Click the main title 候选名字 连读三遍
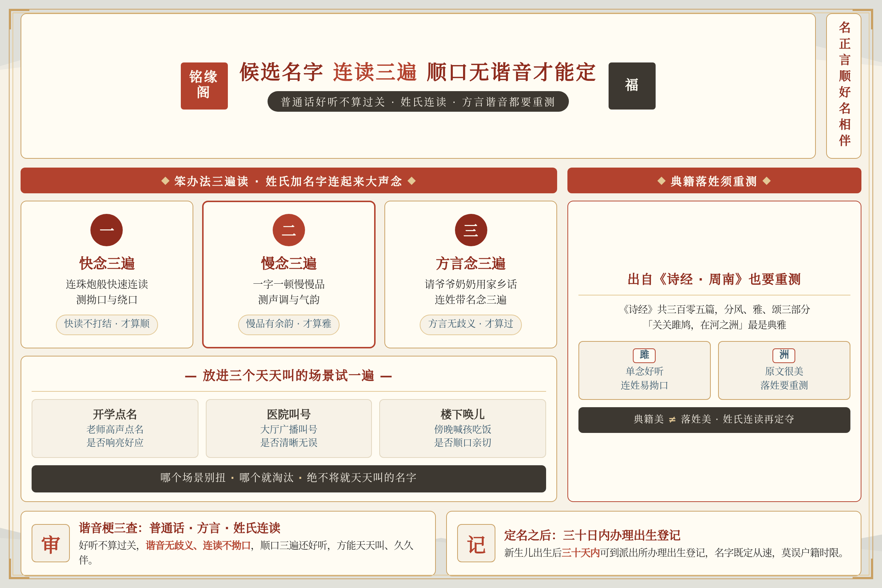The height and width of the screenshot is (588, 882). point(418,72)
